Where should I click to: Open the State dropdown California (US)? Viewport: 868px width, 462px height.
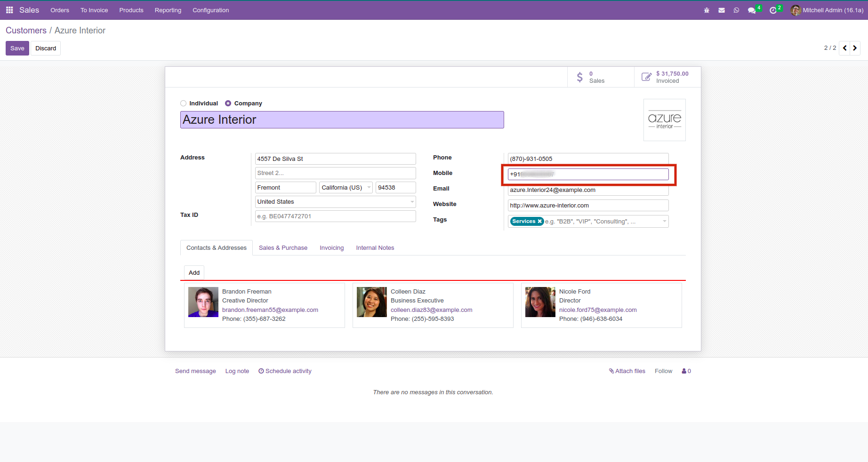coord(346,188)
